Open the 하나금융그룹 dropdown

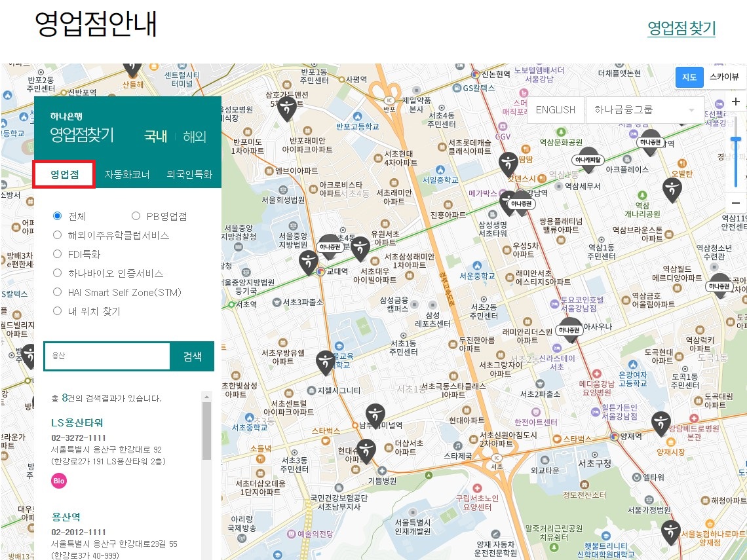(x=645, y=110)
